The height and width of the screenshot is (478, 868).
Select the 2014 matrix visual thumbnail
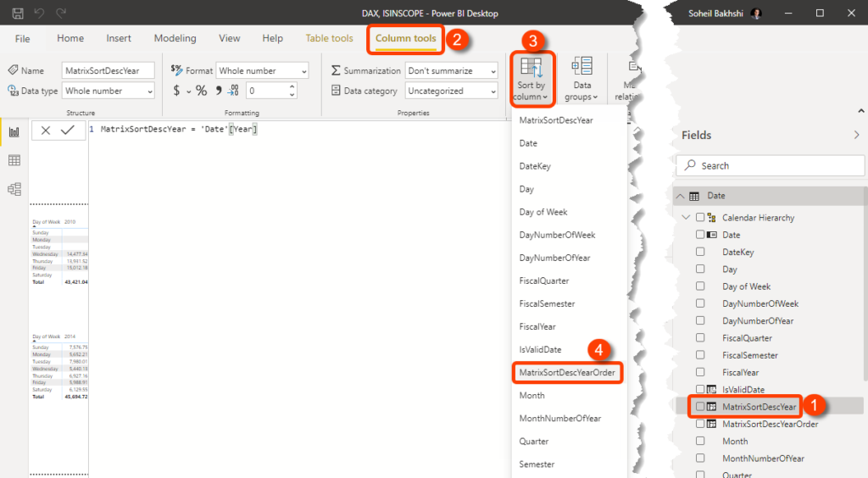pos(59,366)
